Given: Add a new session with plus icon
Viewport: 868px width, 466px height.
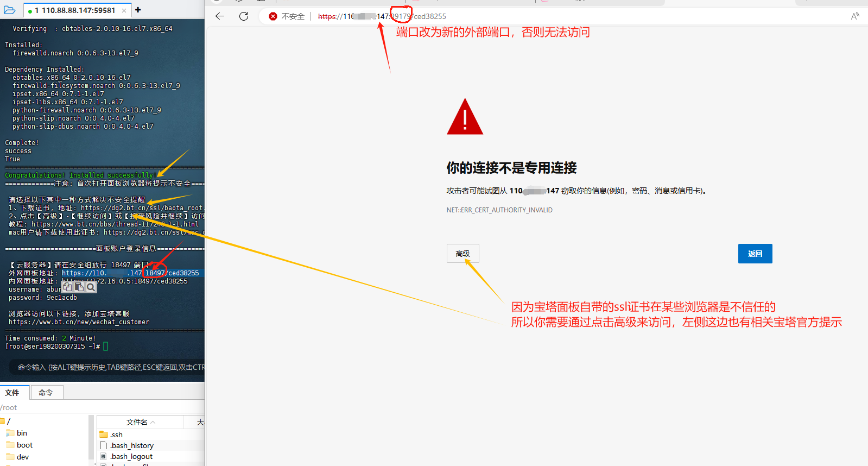Looking at the screenshot, I should click(138, 10).
